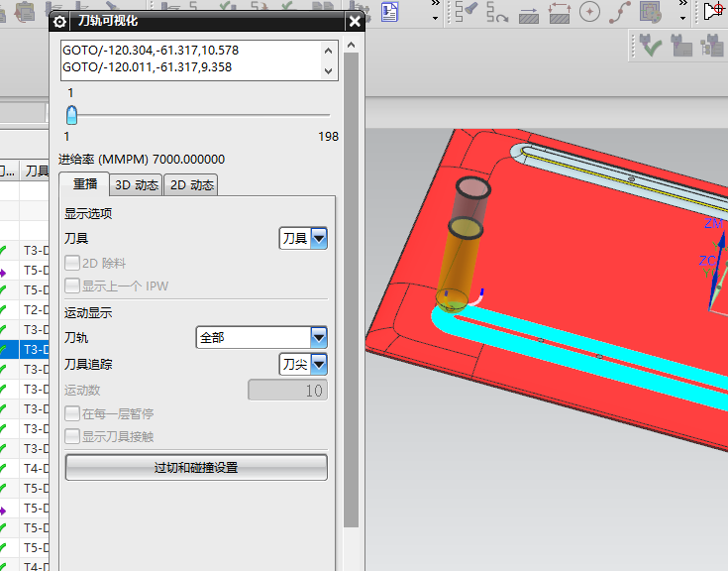728x571 pixels.
Task: Click the machine tool green checkmark icon
Action: click(651, 45)
